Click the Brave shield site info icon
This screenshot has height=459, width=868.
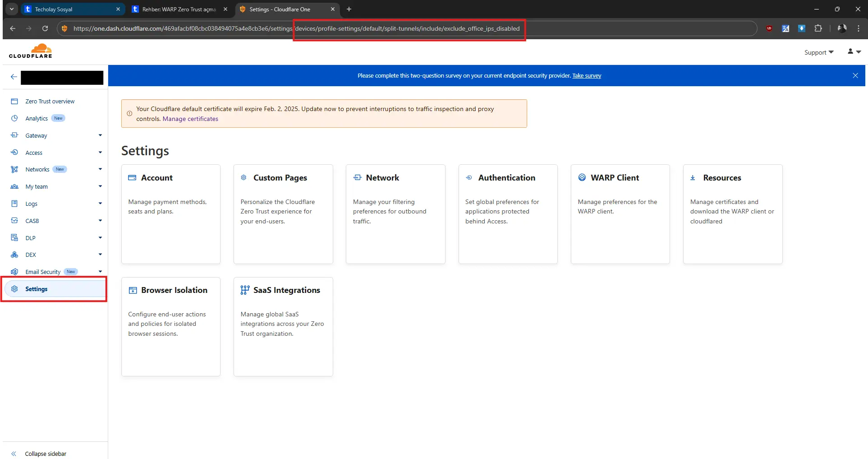pos(64,28)
